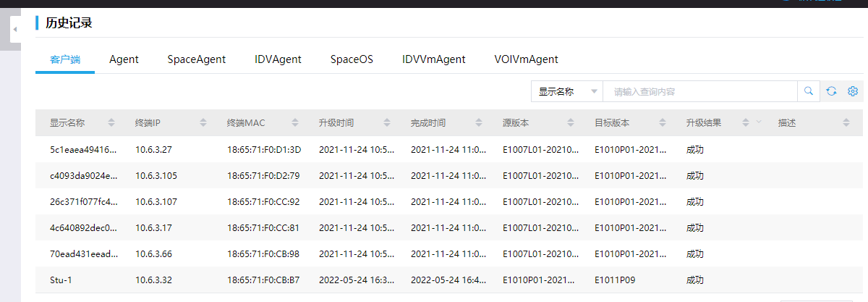This screenshot has width=868, height=302.
Task: Sort by 终端MAC column arrows
Action: point(295,122)
